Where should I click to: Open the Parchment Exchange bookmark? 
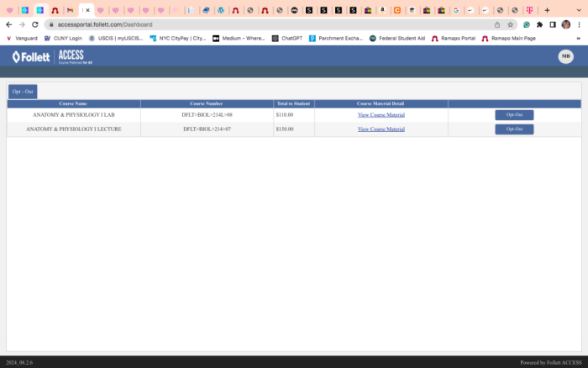pyautogui.click(x=336, y=39)
